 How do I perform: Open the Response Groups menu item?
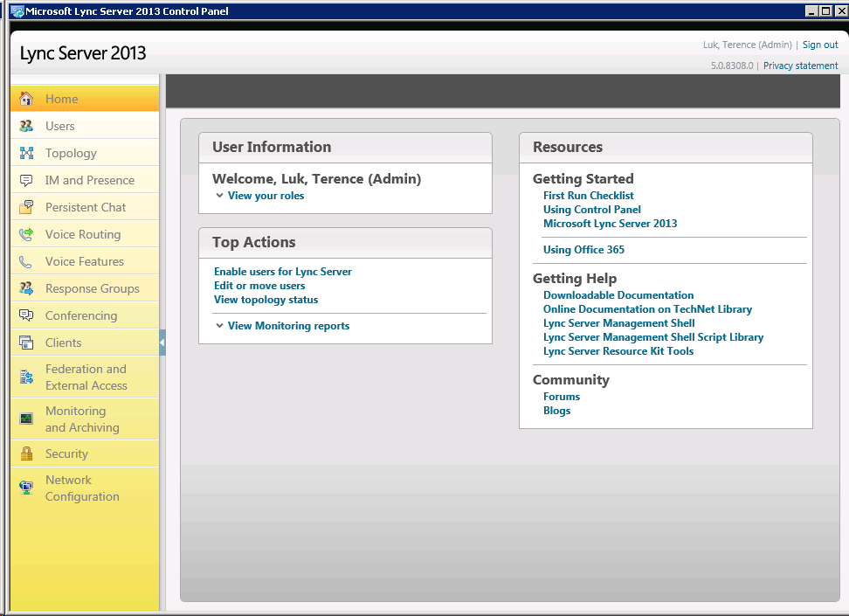pos(92,288)
